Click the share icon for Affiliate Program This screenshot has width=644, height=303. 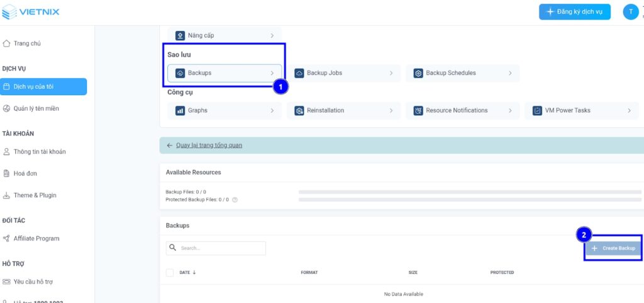pos(6,239)
